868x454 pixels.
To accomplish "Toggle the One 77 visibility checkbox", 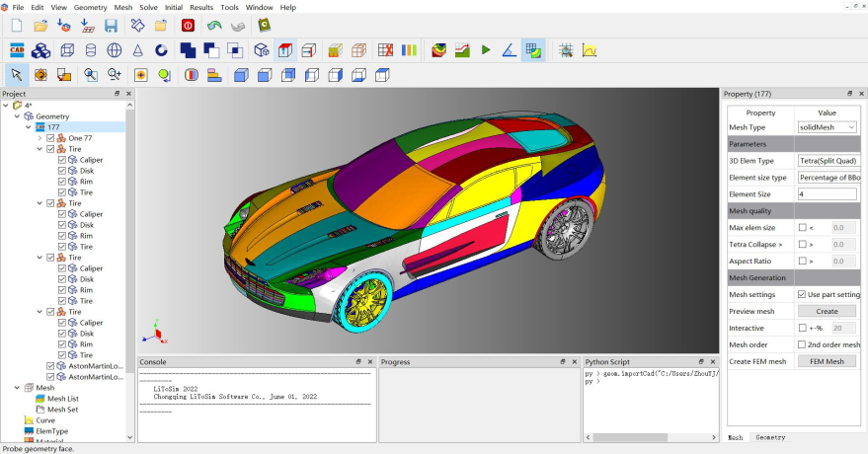I will click(51, 138).
